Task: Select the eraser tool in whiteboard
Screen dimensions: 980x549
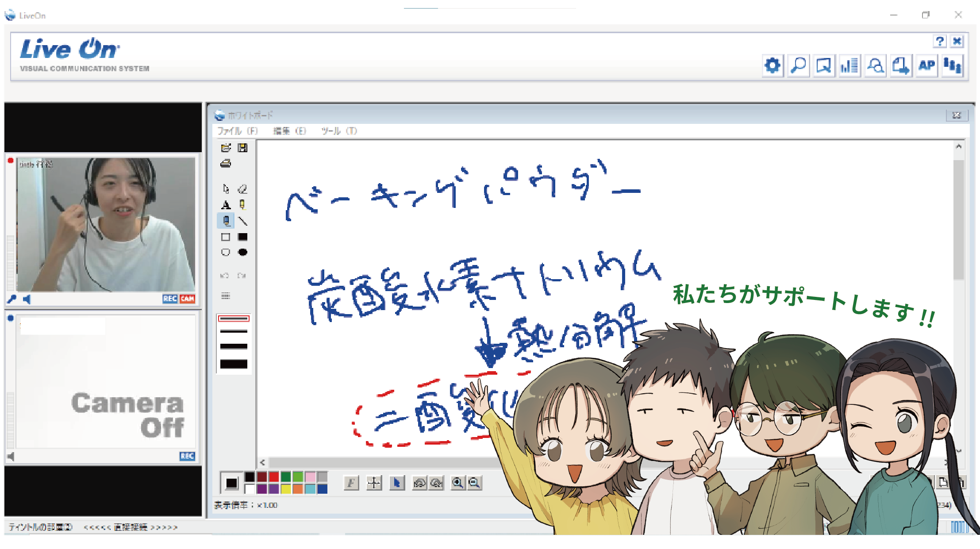Action: tap(242, 189)
